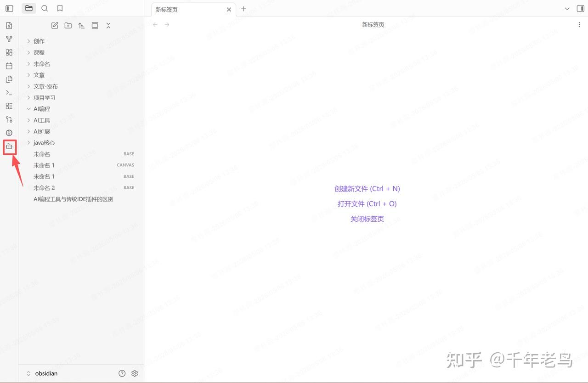
Task: Change the file sort order
Action: coord(81,26)
